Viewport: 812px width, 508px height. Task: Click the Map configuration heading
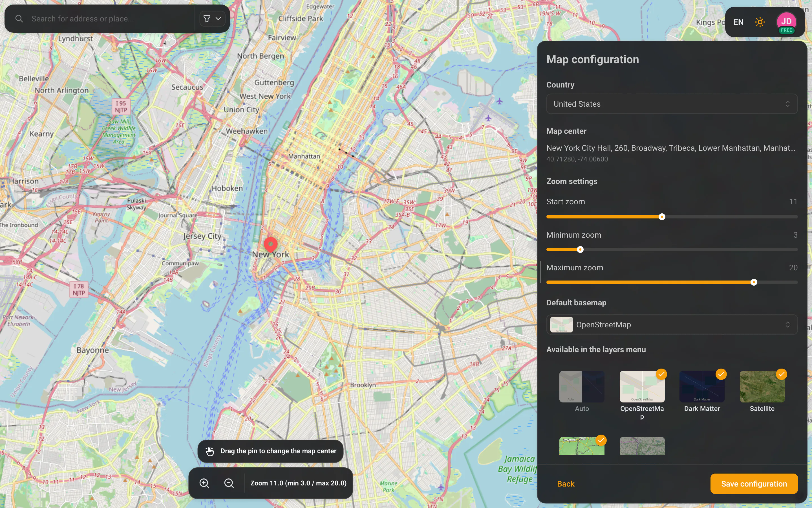[x=593, y=60]
